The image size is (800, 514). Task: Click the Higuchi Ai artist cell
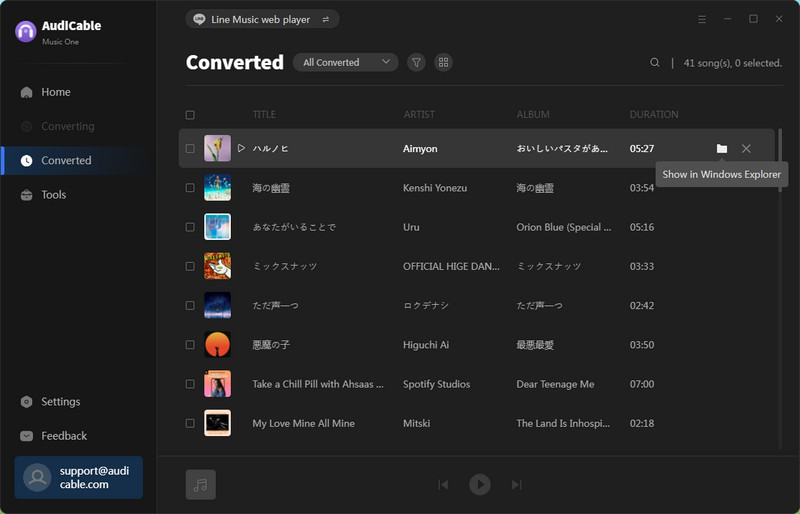tap(426, 345)
